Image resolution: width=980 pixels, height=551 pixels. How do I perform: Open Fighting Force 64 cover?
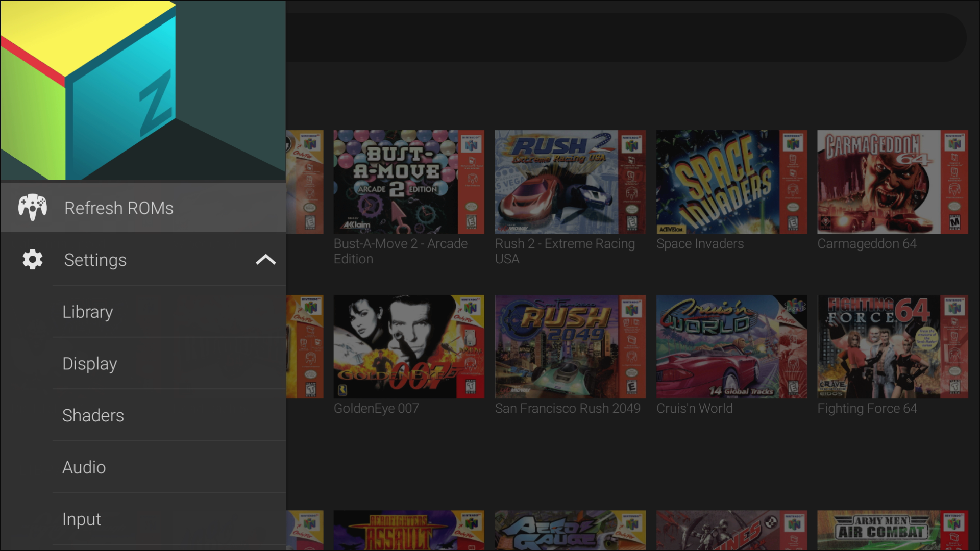click(892, 347)
